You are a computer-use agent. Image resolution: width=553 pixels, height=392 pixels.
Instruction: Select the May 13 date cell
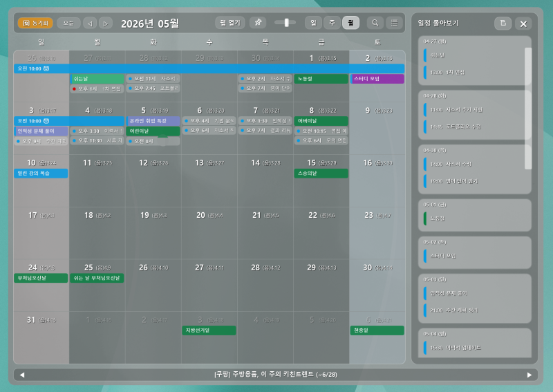tap(209, 180)
